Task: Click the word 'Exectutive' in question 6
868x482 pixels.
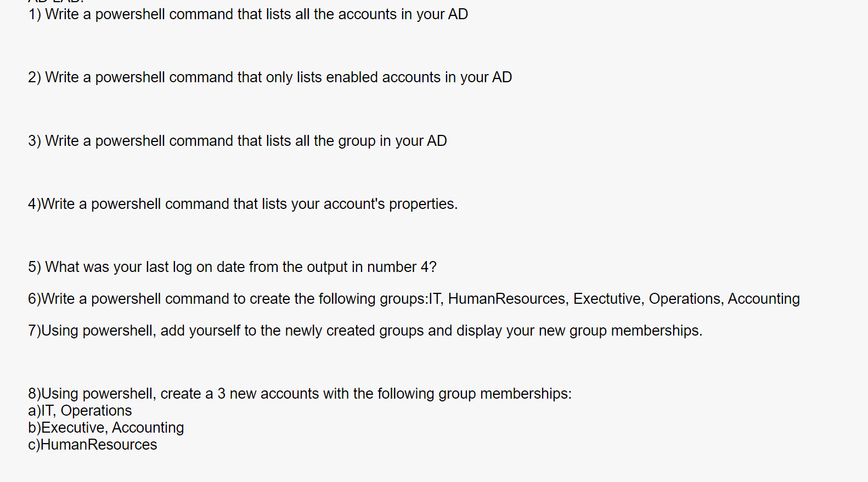Action: click(x=607, y=299)
